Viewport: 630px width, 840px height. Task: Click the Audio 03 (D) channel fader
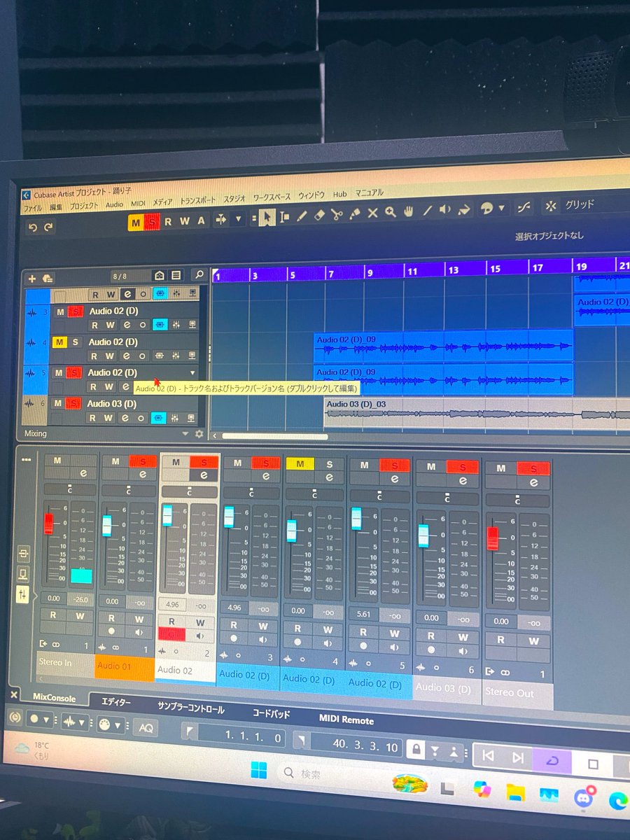click(x=423, y=535)
